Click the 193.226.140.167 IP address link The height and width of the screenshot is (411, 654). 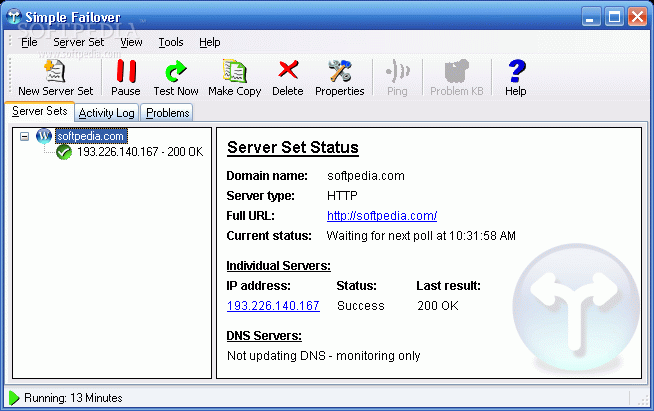click(x=273, y=306)
